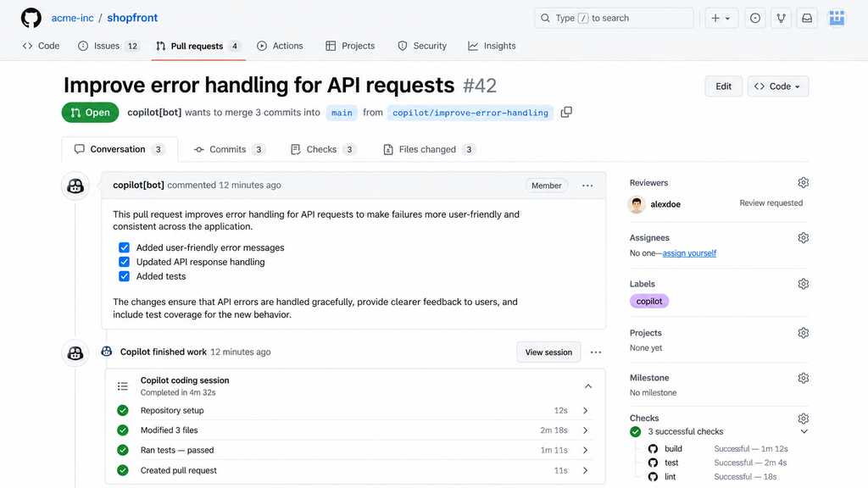Viewport: 868px width, 488px height.
Task: Open Projects settings gear
Action: click(x=804, y=333)
